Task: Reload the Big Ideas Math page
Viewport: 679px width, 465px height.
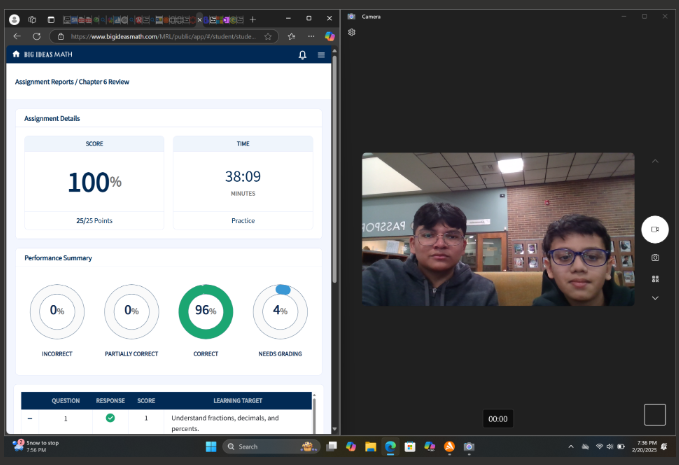Action: coord(37,36)
